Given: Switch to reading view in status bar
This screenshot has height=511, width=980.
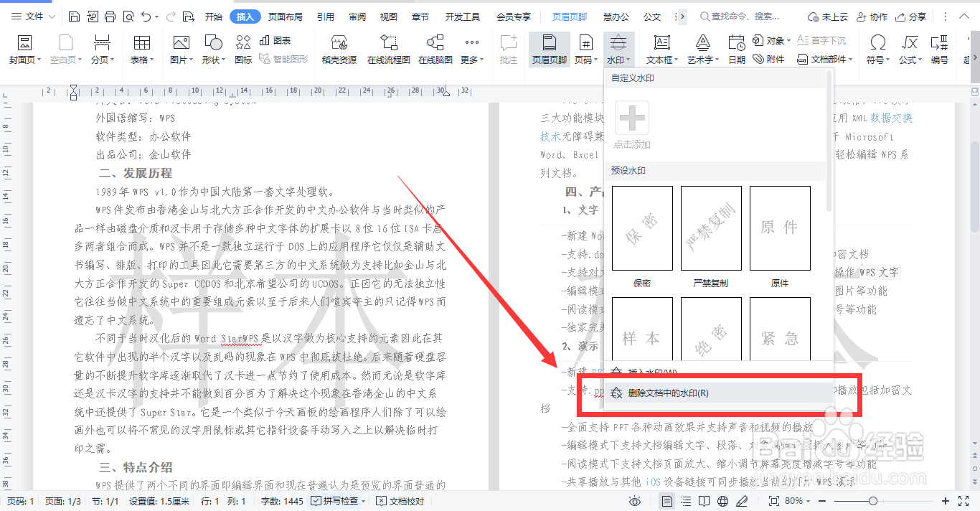Looking at the screenshot, I should [705, 501].
